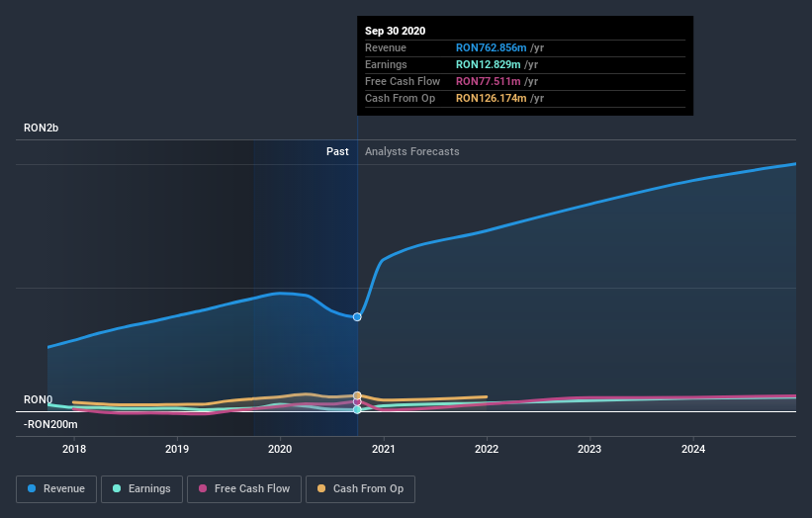Click the Past section label
812x518 pixels.
coord(337,151)
